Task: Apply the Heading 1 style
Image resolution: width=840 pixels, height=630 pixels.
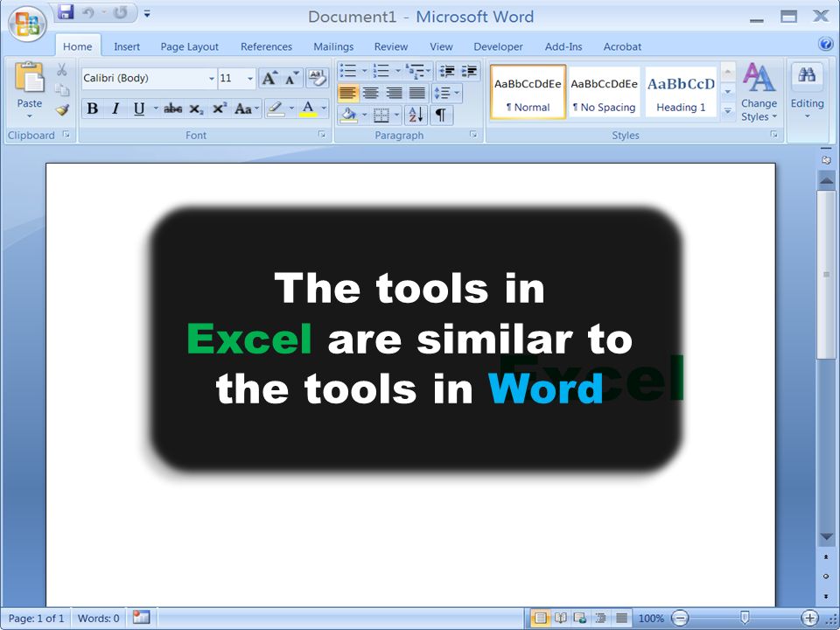Action: click(x=681, y=92)
